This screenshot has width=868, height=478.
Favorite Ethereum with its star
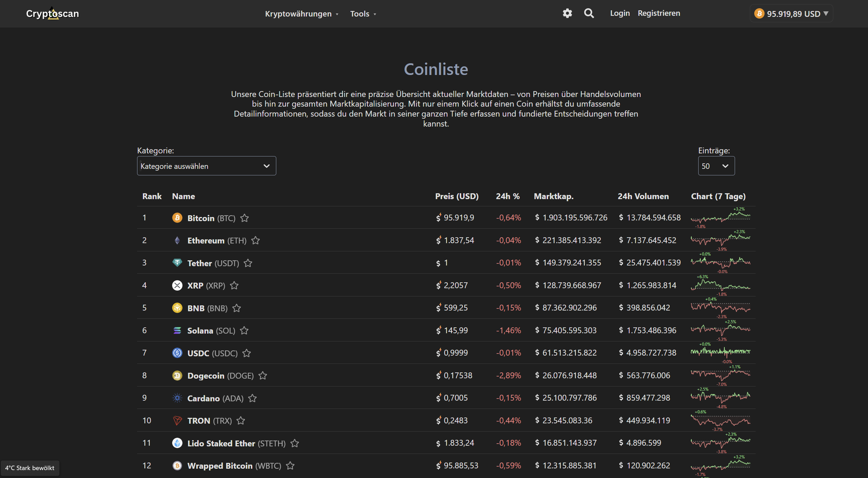255,240
